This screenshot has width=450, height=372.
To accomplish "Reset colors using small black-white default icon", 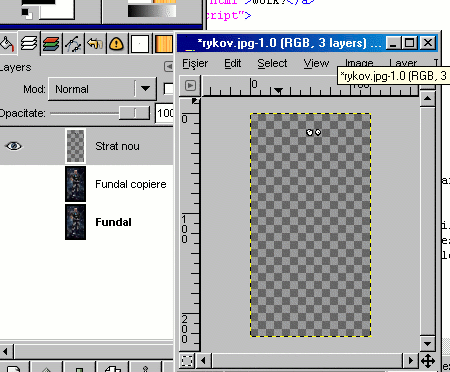I will point(27,13).
